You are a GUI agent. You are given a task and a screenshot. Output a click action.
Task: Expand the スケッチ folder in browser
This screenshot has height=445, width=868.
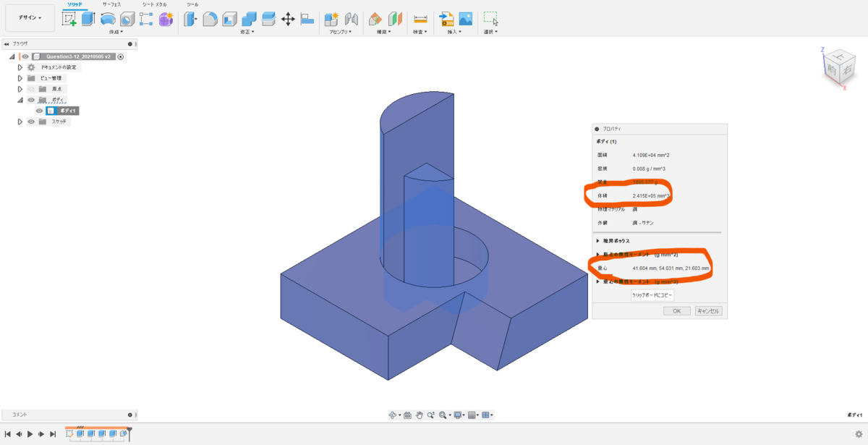point(20,122)
